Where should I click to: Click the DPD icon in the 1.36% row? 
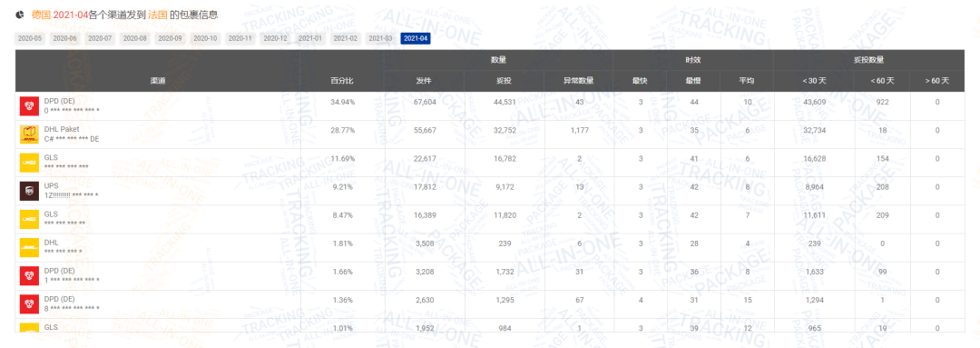[29, 303]
